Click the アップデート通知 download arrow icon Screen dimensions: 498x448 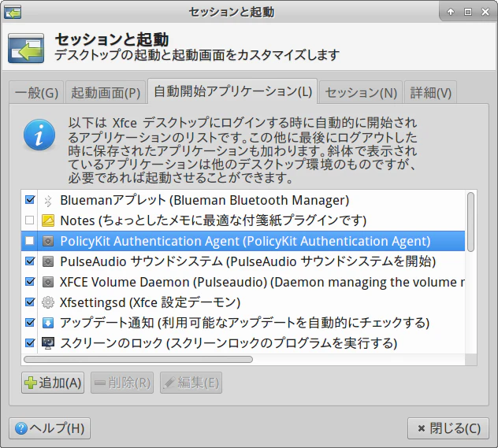(48, 323)
